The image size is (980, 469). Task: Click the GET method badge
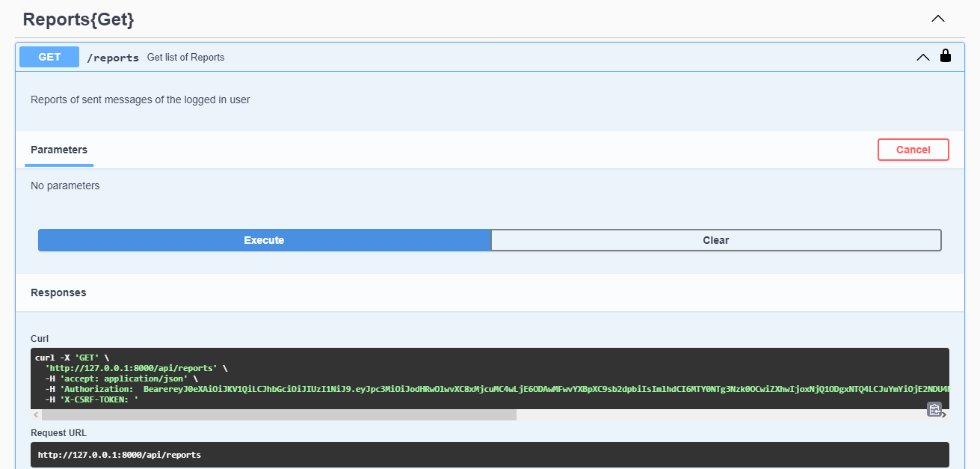click(49, 56)
